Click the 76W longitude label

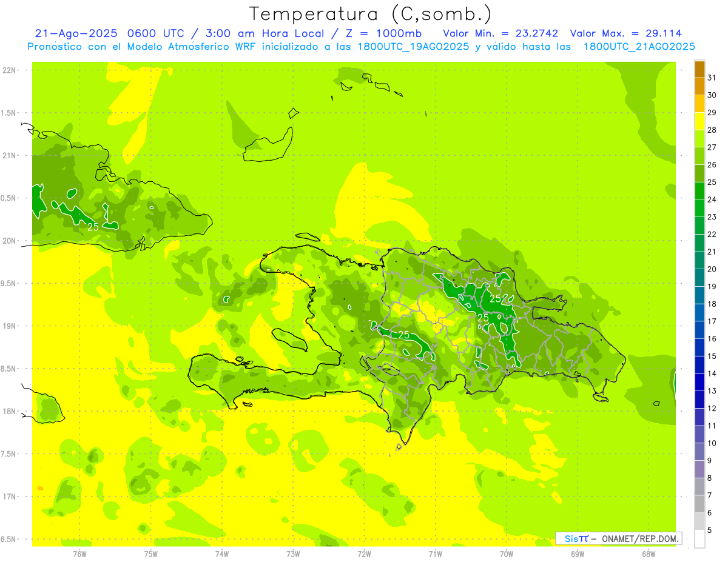pos(79,554)
